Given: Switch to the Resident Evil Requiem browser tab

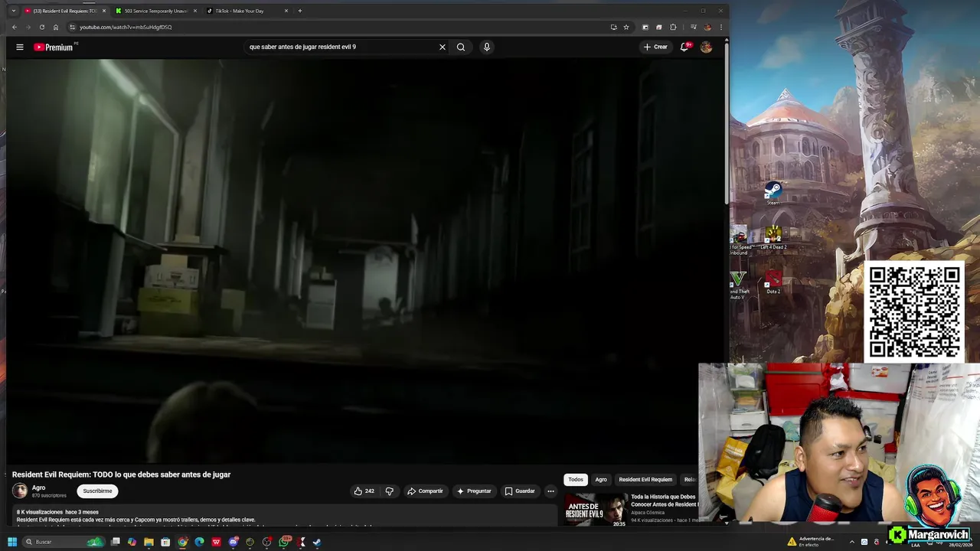Looking at the screenshot, I should [64, 11].
